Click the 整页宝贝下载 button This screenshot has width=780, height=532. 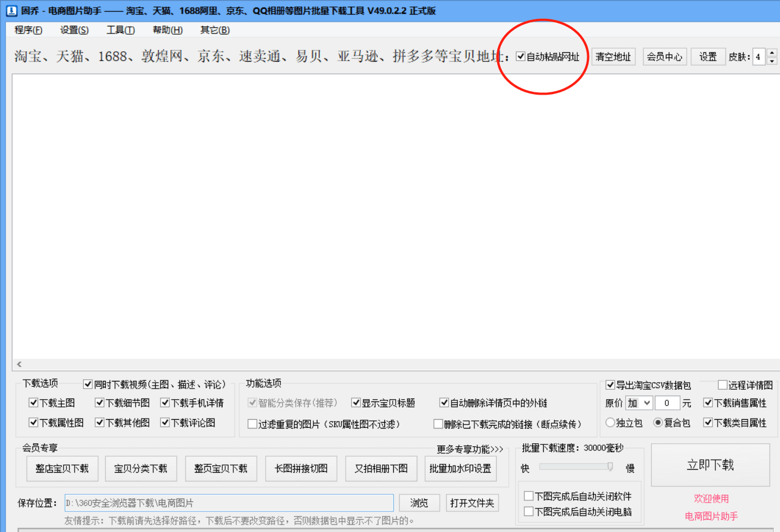[x=221, y=469]
